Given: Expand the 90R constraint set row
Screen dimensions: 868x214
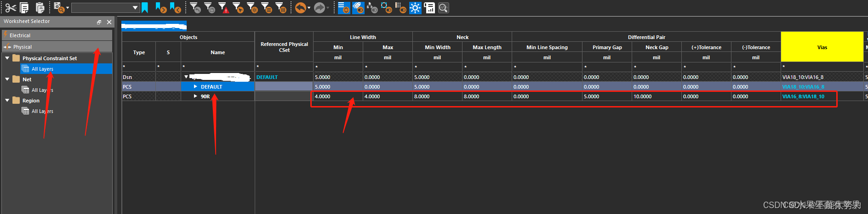Looking at the screenshot, I should pyautogui.click(x=195, y=96).
